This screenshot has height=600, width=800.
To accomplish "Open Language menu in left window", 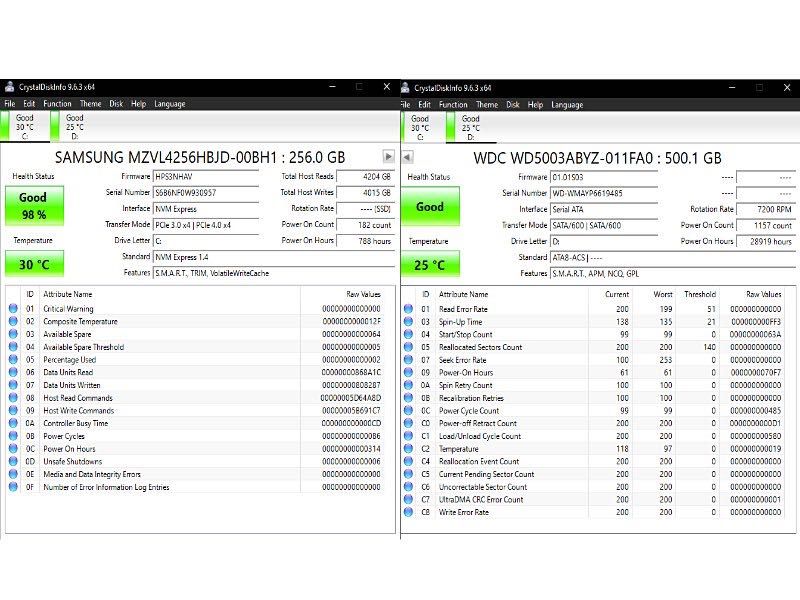I will [x=169, y=104].
